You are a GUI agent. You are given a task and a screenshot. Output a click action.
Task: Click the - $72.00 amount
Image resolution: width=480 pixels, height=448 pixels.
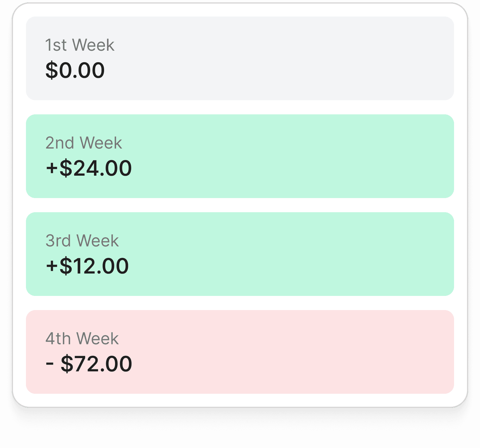(x=89, y=364)
